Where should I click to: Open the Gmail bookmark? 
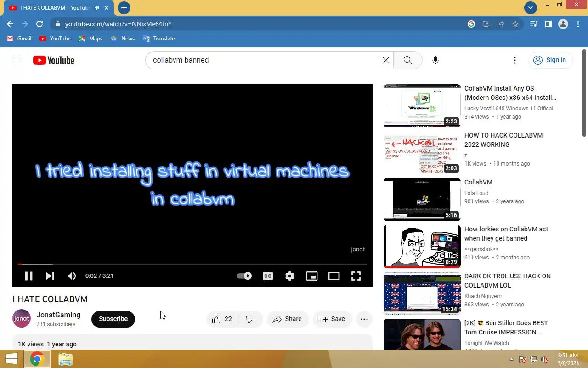(19, 39)
